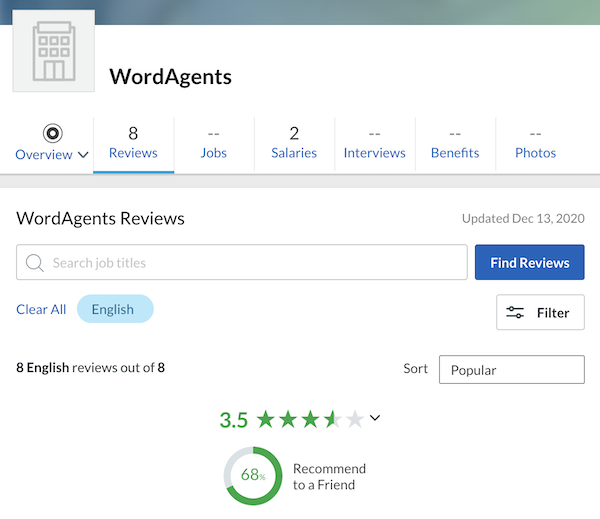The image size is (600, 519).
Task: Expand the Overview dropdown chevron
Action: tap(83, 155)
